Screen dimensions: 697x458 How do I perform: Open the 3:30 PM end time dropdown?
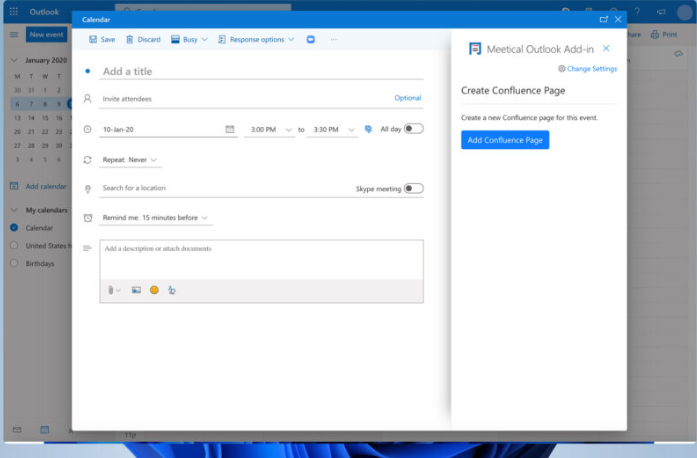point(332,129)
